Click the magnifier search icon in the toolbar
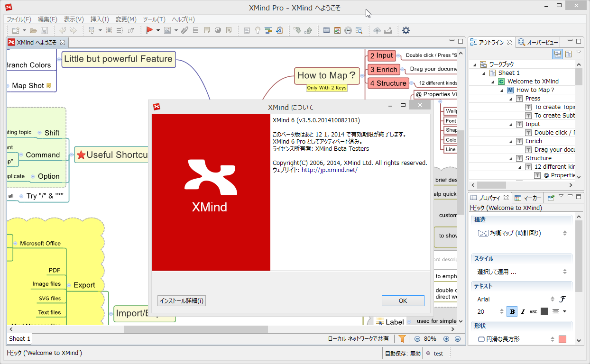 point(359,30)
